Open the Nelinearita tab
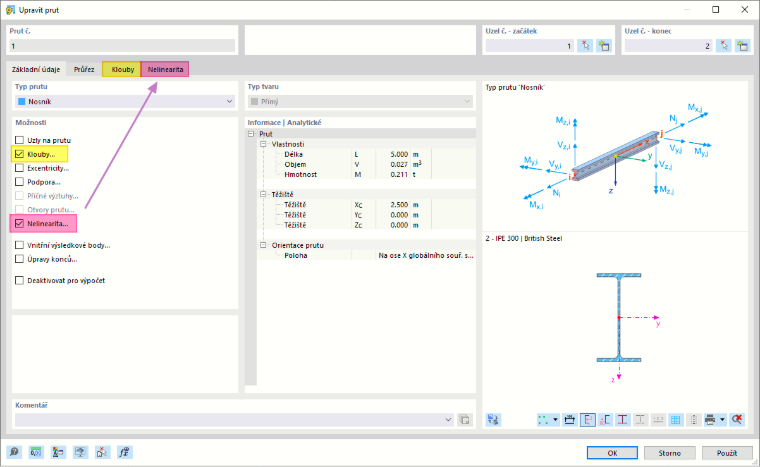The height and width of the screenshot is (467, 760). pos(165,69)
